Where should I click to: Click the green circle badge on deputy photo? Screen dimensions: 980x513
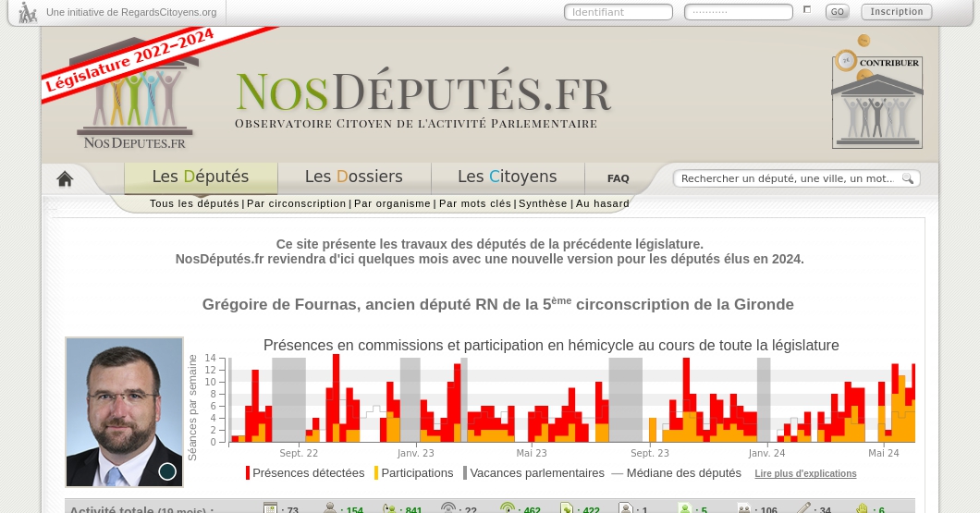point(167,471)
